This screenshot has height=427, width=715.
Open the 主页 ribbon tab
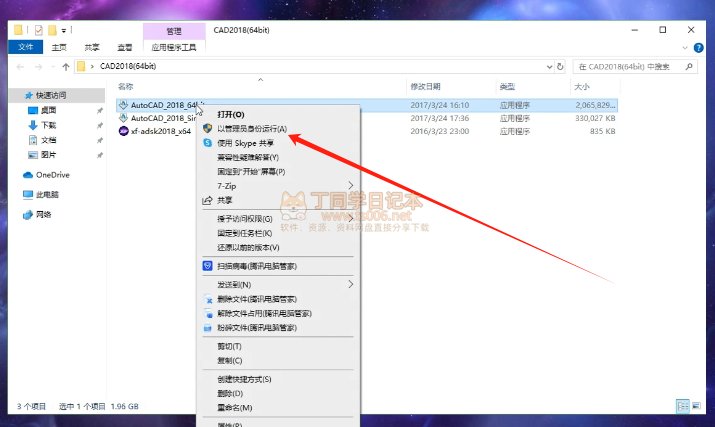coord(59,47)
